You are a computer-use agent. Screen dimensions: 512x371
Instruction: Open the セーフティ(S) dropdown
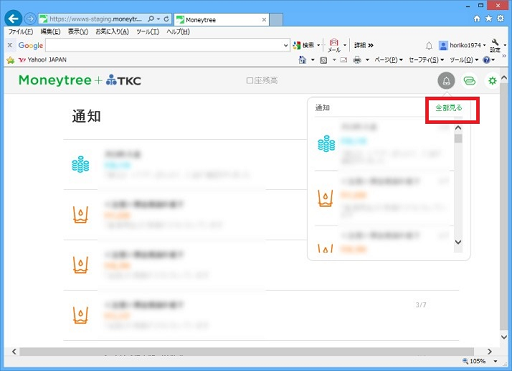coord(426,60)
